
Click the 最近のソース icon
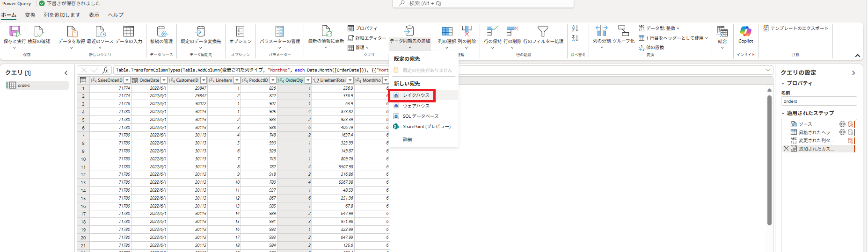tap(100, 31)
